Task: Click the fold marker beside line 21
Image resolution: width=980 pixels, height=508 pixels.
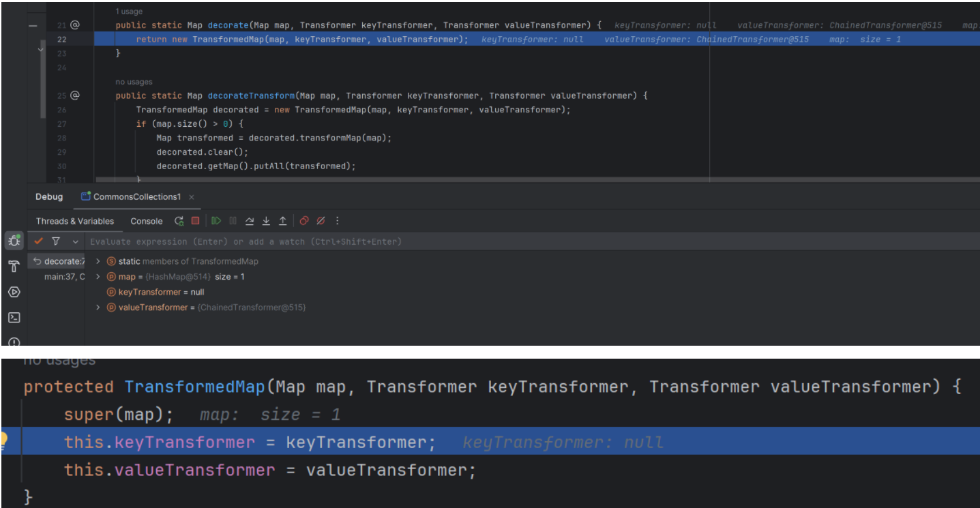Action: pos(33,25)
